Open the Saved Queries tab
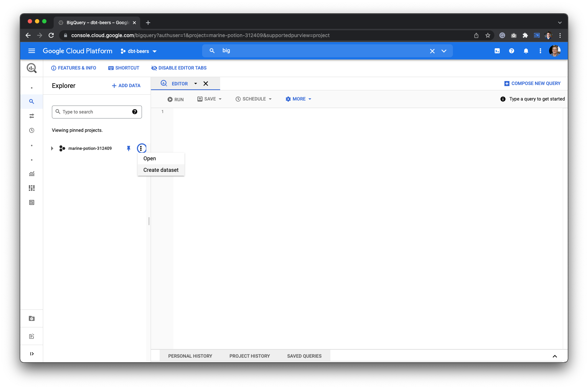This screenshot has width=588, height=389. 304,356
